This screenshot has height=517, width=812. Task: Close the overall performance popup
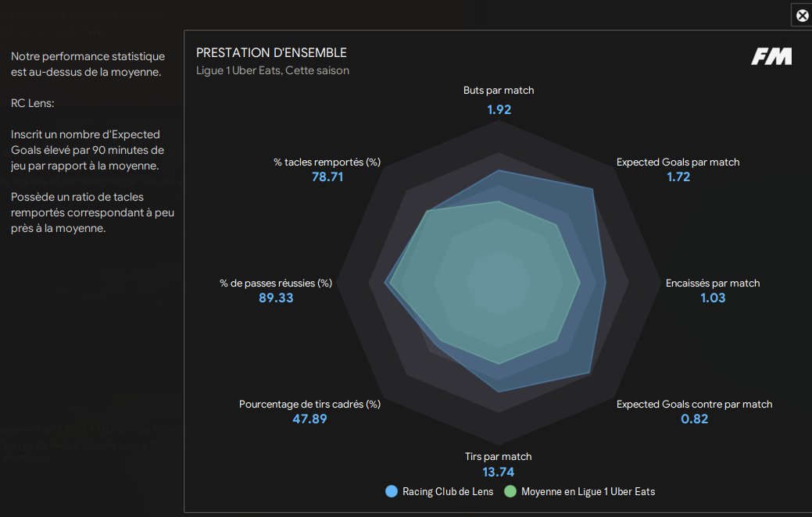[x=802, y=15]
